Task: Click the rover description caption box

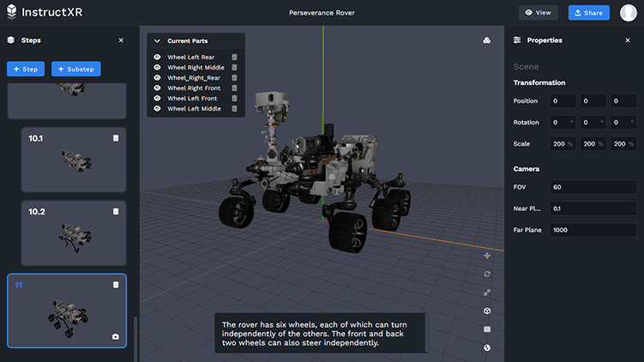Action: coord(321,333)
